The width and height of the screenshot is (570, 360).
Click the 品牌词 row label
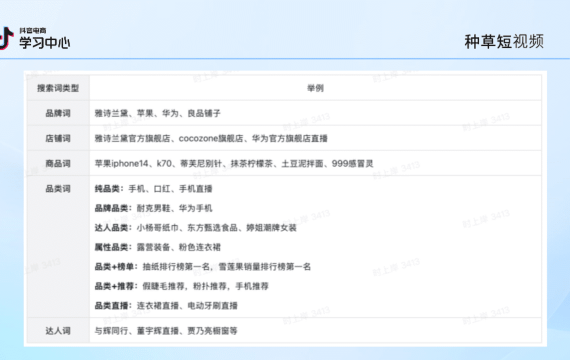[x=58, y=113]
